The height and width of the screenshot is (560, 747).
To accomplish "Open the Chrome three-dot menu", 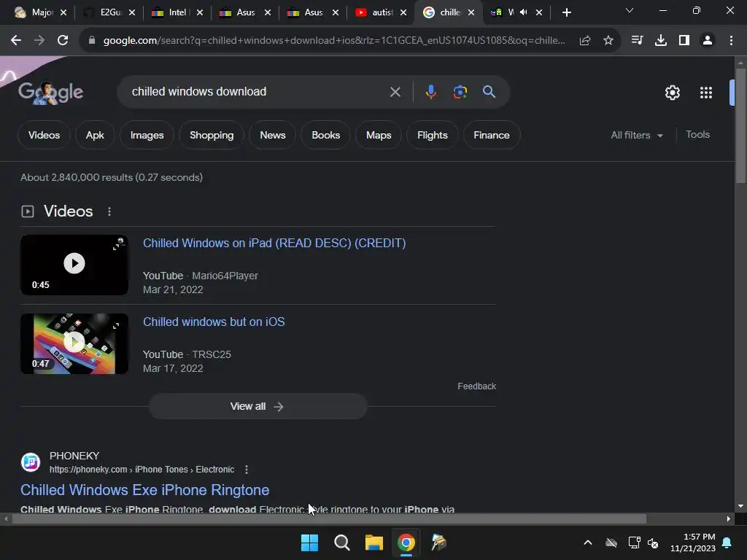I will (x=731, y=41).
